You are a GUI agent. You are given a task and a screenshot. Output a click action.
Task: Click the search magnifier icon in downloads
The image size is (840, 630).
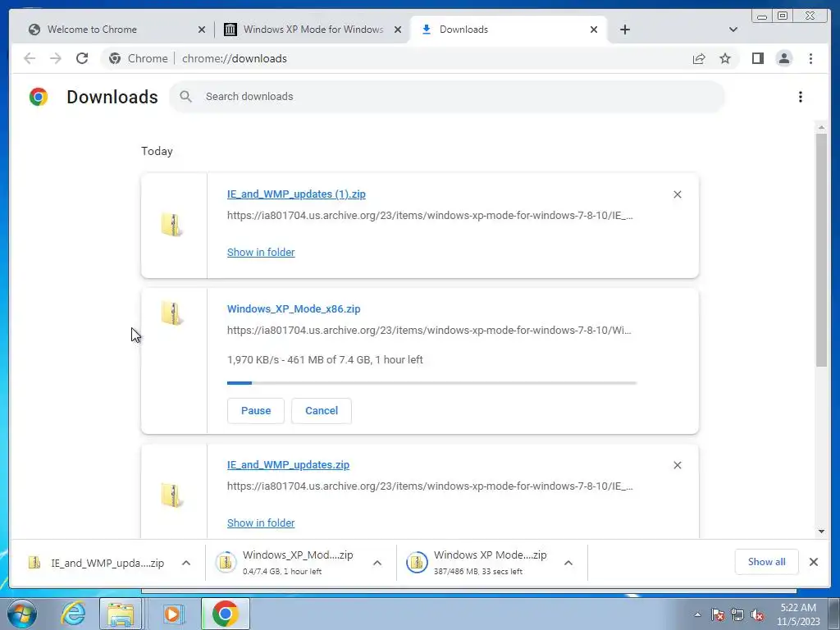(185, 97)
